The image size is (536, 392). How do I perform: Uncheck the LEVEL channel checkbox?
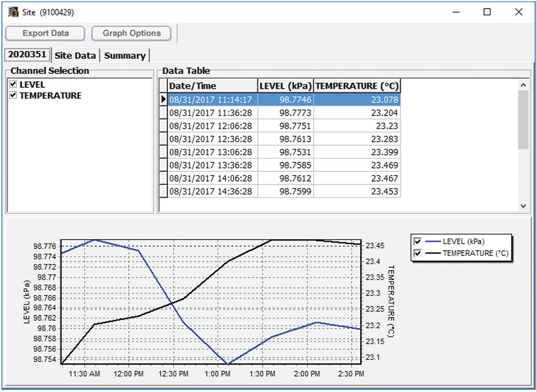tap(12, 84)
